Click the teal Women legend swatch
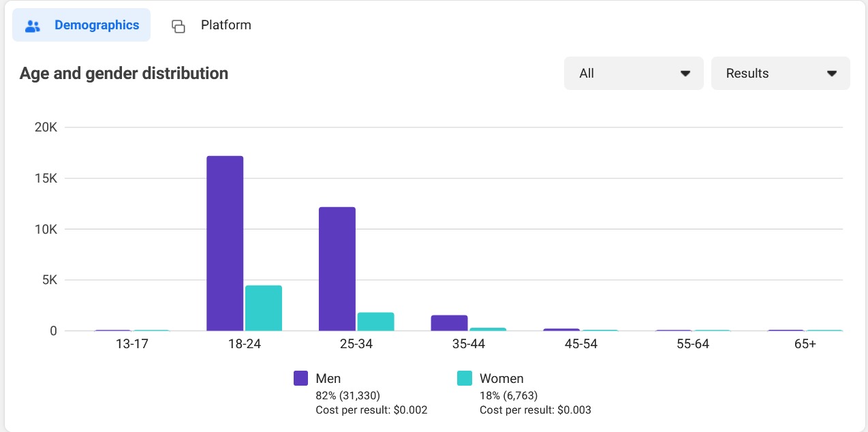Image resolution: width=868 pixels, height=432 pixels. point(465,378)
